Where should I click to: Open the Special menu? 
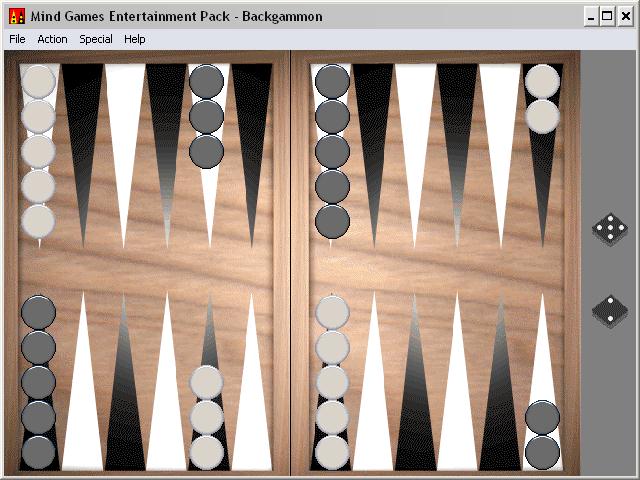point(96,39)
